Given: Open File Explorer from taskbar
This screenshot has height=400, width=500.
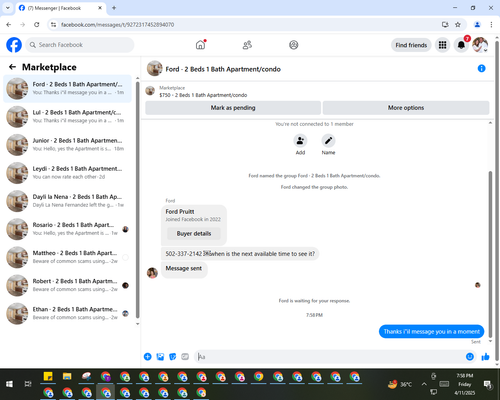Looking at the screenshot, I should tap(67, 377).
